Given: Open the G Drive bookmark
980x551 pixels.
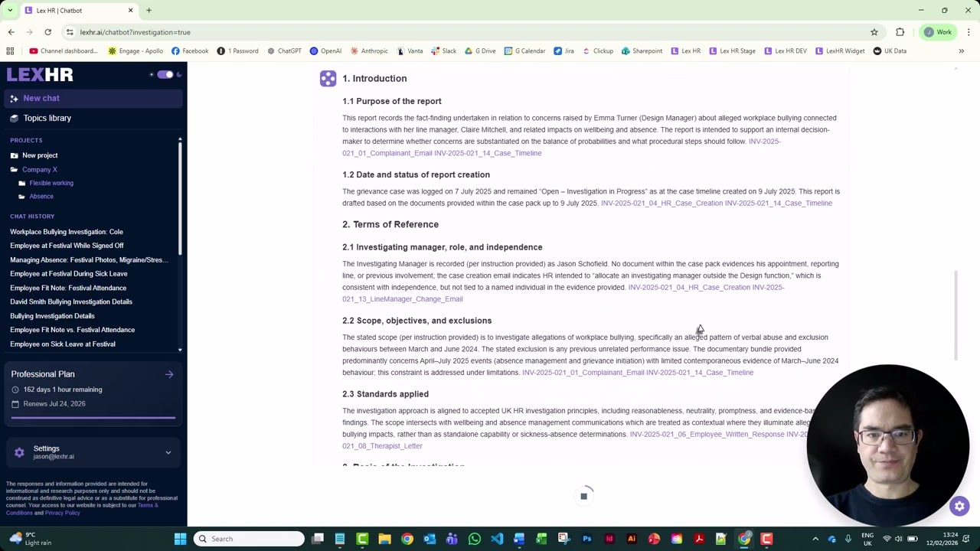Looking at the screenshot, I should click(480, 51).
